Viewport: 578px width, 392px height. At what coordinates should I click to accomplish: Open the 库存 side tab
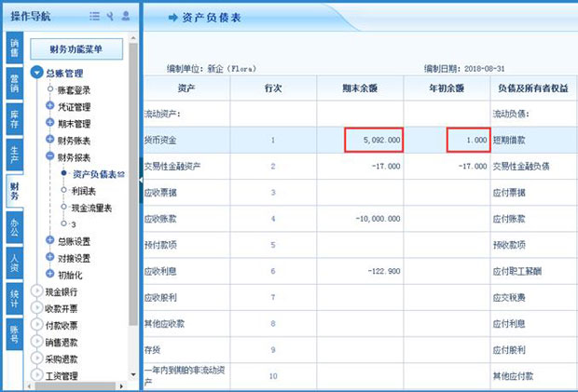pyautogui.click(x=14, y=119)
